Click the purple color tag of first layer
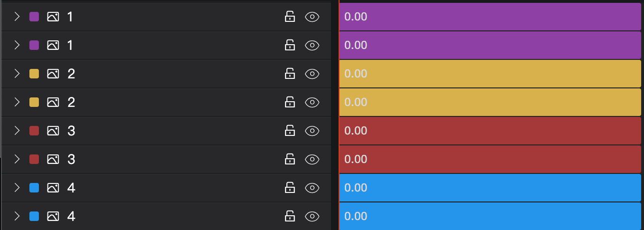Viewport: 644px width, 230px height. 34,17
